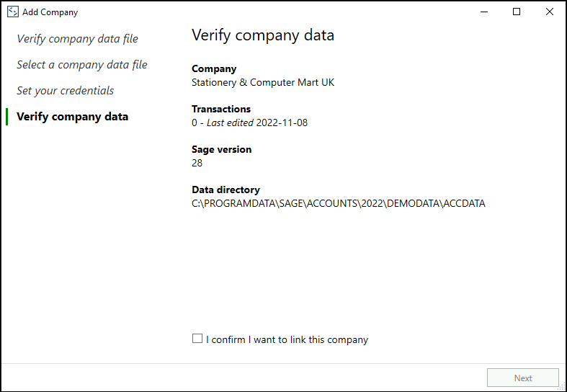Image resolution: width=567 pixels, height=392 pixels.
Task: Click the Sage version number 28
Action: [x=197, y=163]
